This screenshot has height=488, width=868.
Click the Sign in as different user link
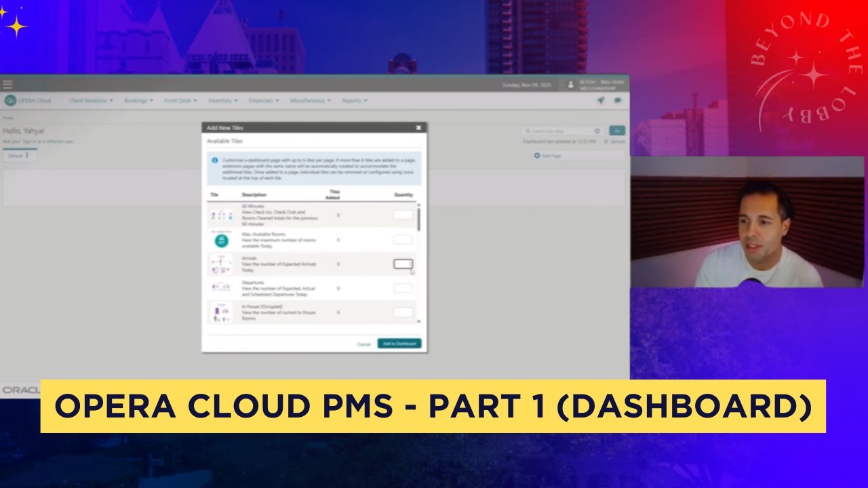[x=47, y=141]
